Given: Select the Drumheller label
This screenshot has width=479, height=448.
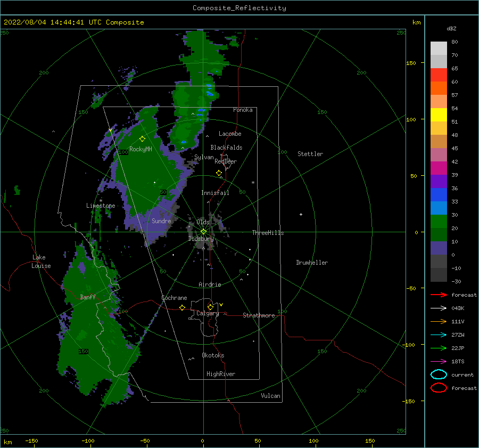Looking at the screenshot, I should click(x=312, y=263).
